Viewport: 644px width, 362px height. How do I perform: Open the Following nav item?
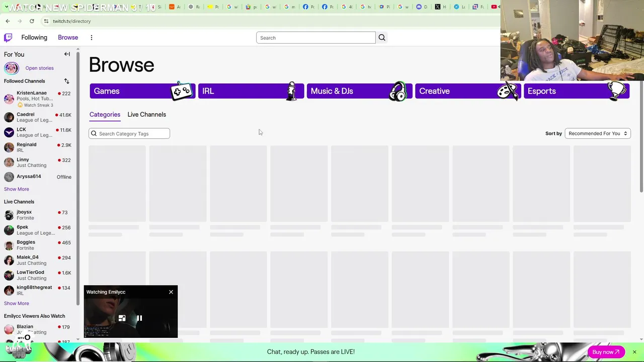pos(34,38)
